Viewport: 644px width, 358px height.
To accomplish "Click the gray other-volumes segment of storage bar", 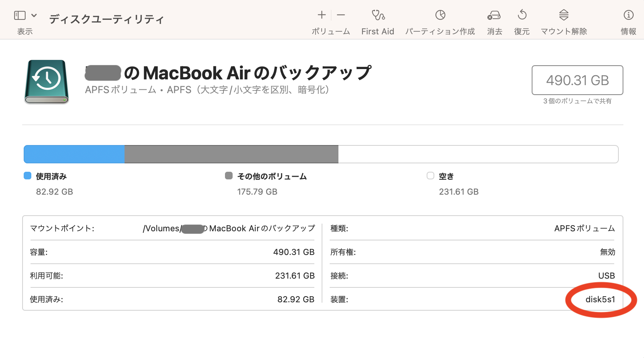I will click(x=231, y=154).
